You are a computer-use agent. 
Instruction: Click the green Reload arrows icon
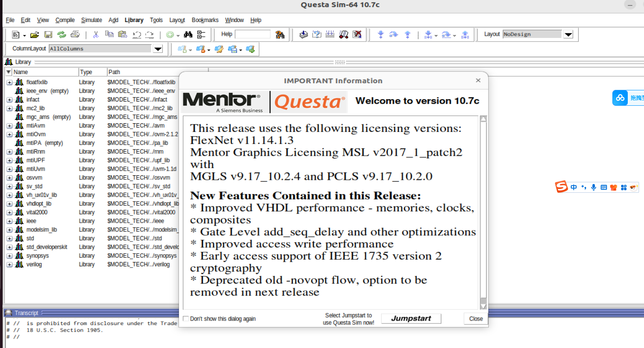62,35
